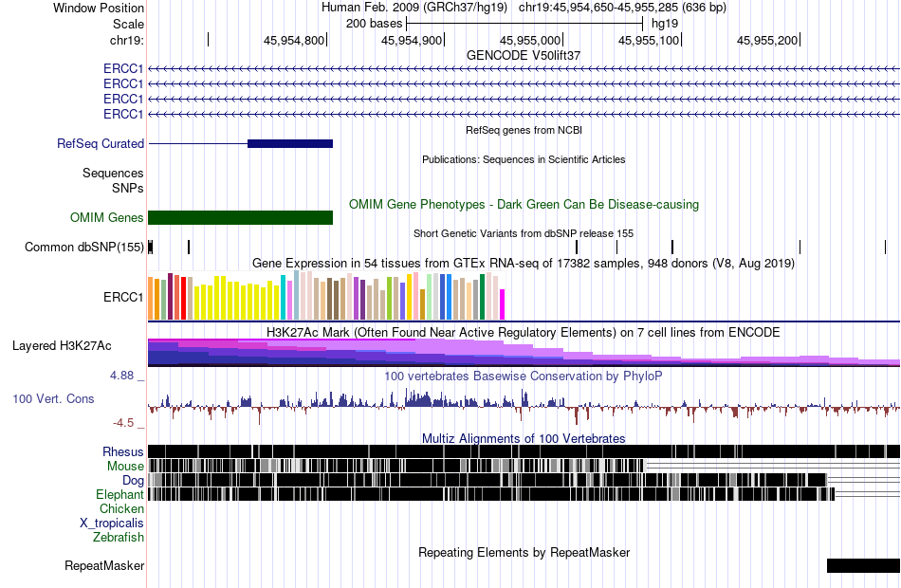Click the RefSeq Curated track label
The image size is (901, 588).
(x=101, y=144)
